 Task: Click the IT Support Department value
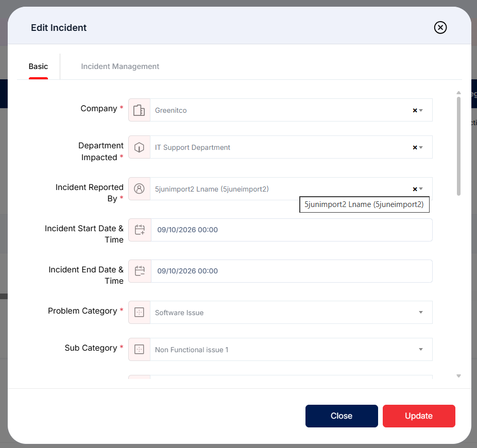pyautogui.click(x=192, y=147)
